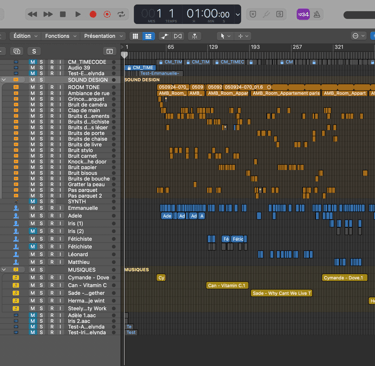Click the purple count-in 1234 button
Image resolution: width=375 pixels, height=366 pixels.
303,14
